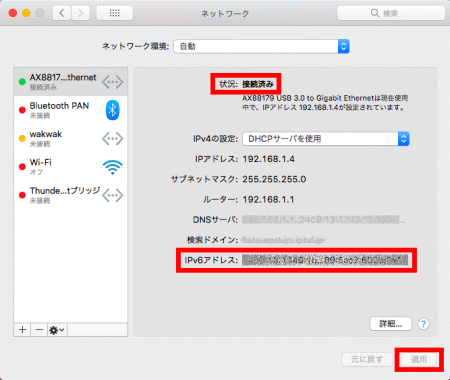Open the gear action menu below the list
The image size is (450, 380).
tap(57, 330)
